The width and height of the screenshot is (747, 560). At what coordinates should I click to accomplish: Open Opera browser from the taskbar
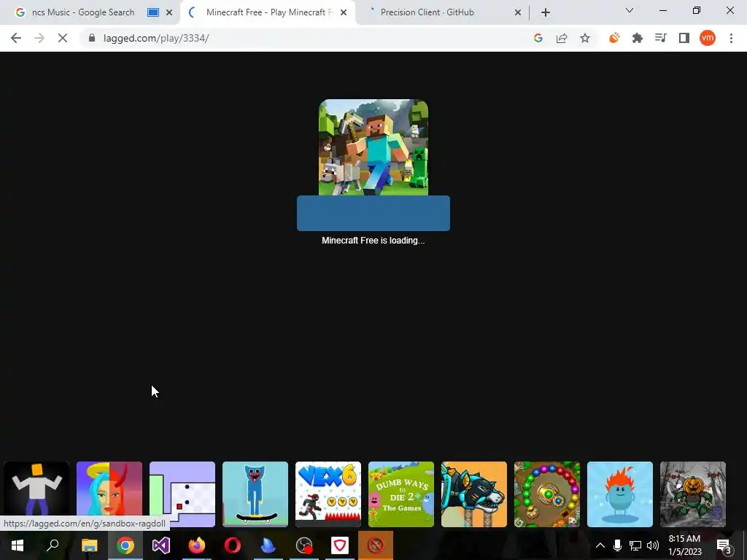(233, 545)
